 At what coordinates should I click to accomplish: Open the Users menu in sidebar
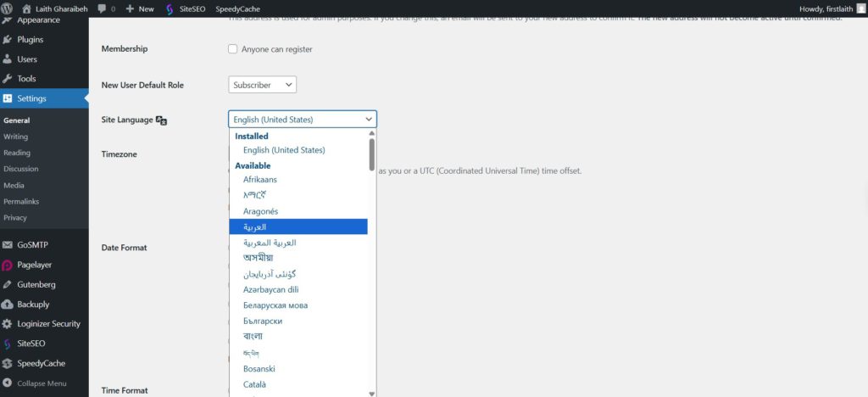pos(27,59)
